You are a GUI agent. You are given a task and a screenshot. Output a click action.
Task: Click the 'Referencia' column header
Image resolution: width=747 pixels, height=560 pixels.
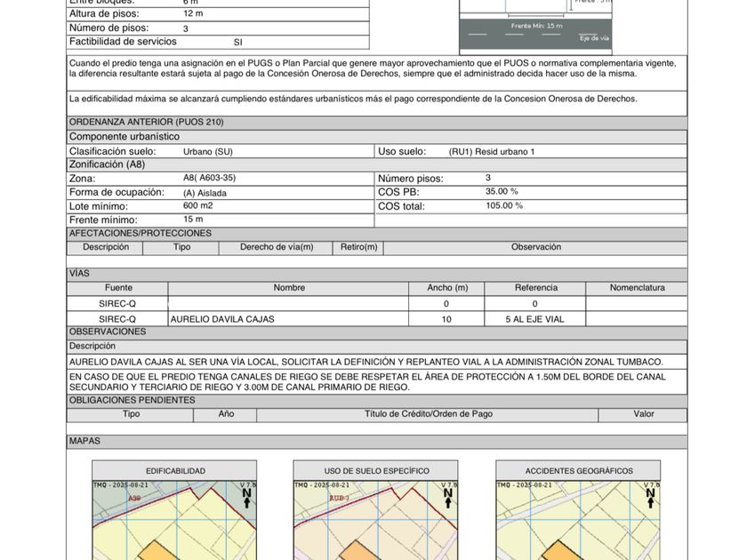pos(535,288)
